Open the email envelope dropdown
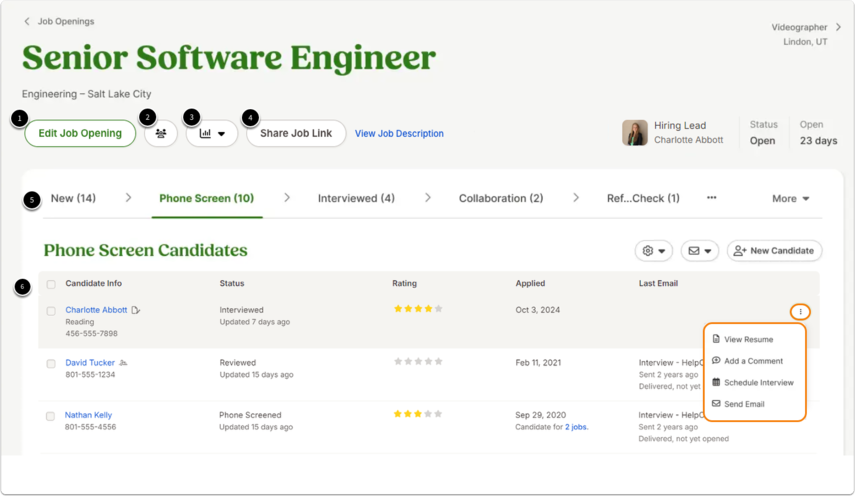Screen dimensions: 855x496 pos(700,251)
